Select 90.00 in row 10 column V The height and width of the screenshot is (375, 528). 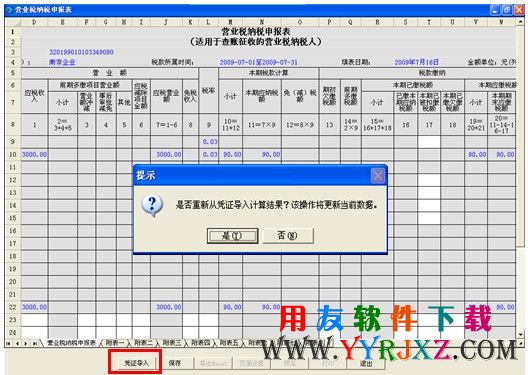476,155
